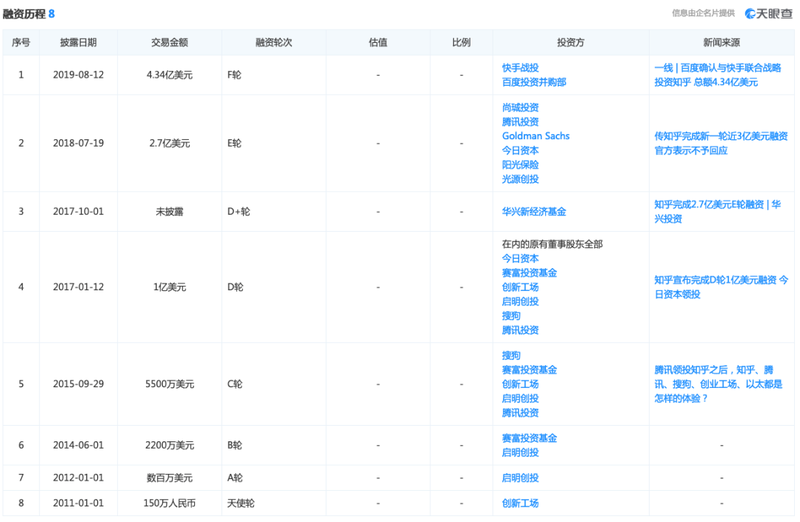Open news about 百度确认与快手联合战略投资知乎
The height and width of the screenshot is (522, 800).
pos(717,75)
